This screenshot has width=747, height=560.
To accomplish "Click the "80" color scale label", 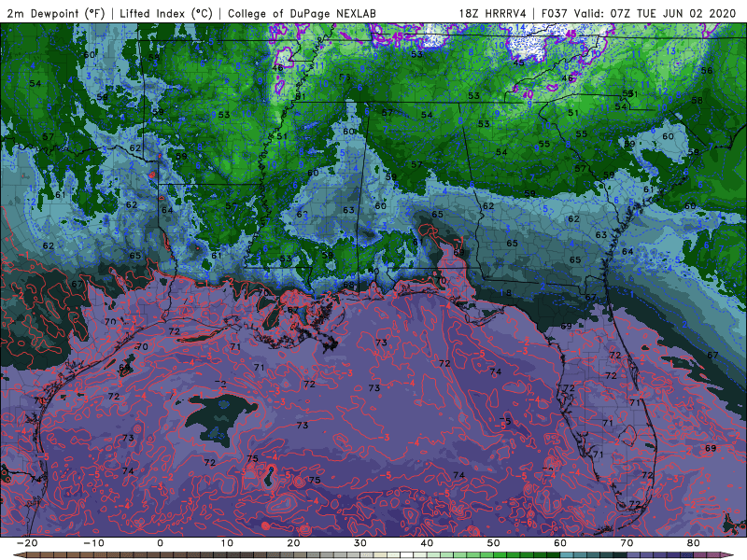I will click(x=694, y=543).
